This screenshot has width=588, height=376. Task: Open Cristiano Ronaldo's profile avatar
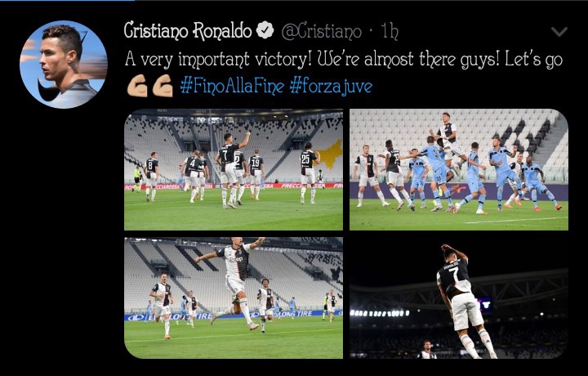[64, 65]
